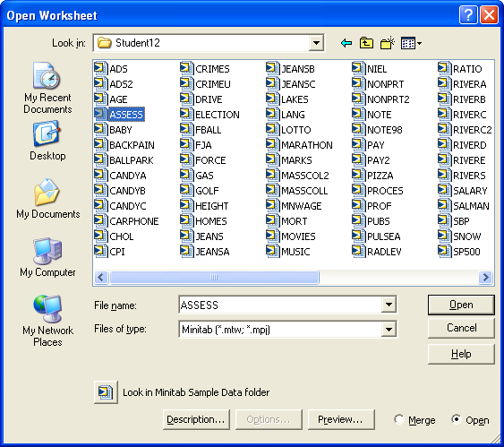Select file named RADLEV

[384, 252]
